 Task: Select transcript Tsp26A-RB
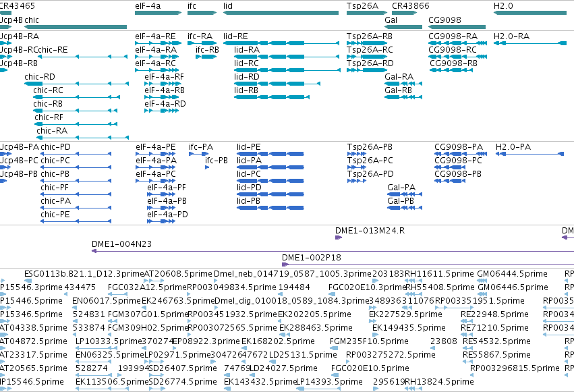(367, 43)
